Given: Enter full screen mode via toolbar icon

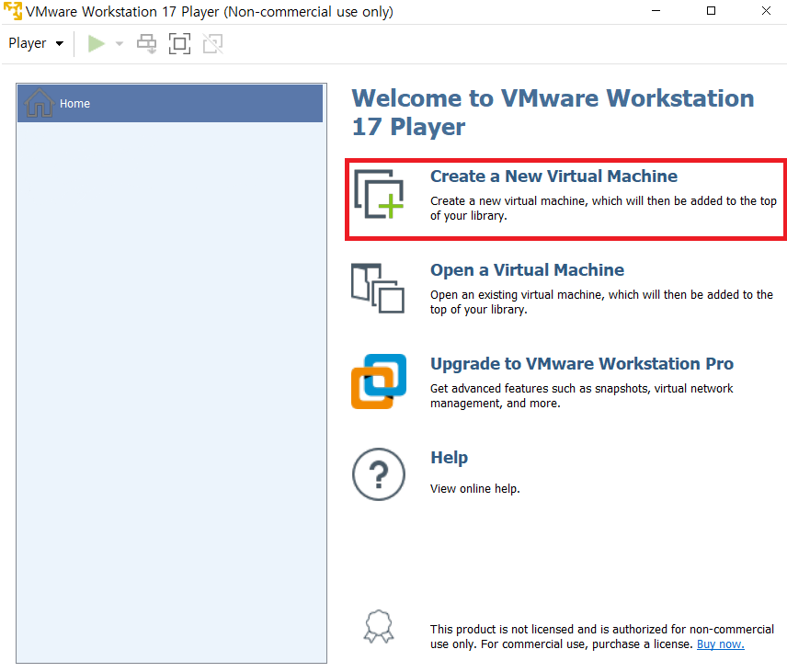Looking at the screenshot, I should pos(179,43).
